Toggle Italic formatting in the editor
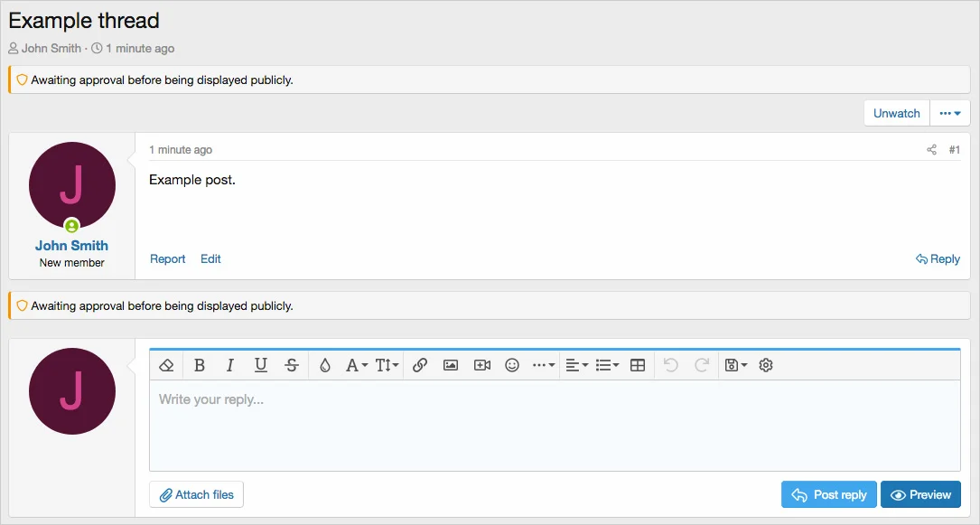 (x=230, y=365)
